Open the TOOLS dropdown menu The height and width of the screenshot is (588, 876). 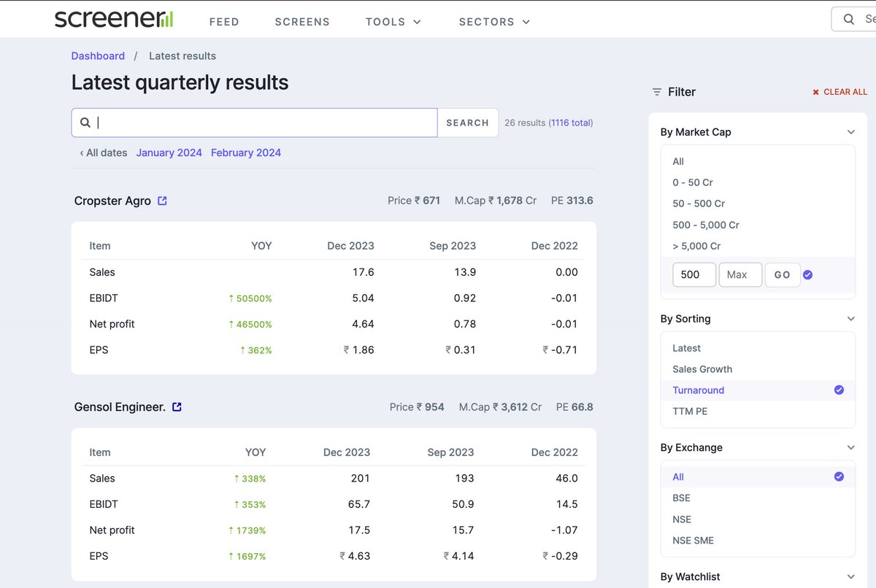(x=393, y=22)
